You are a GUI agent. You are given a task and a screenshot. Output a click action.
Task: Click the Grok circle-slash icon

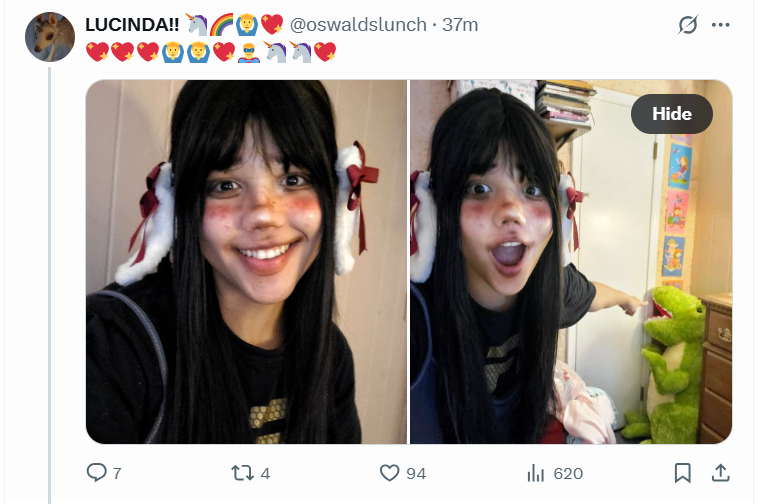pyautogui.click(x=688, y=24)
